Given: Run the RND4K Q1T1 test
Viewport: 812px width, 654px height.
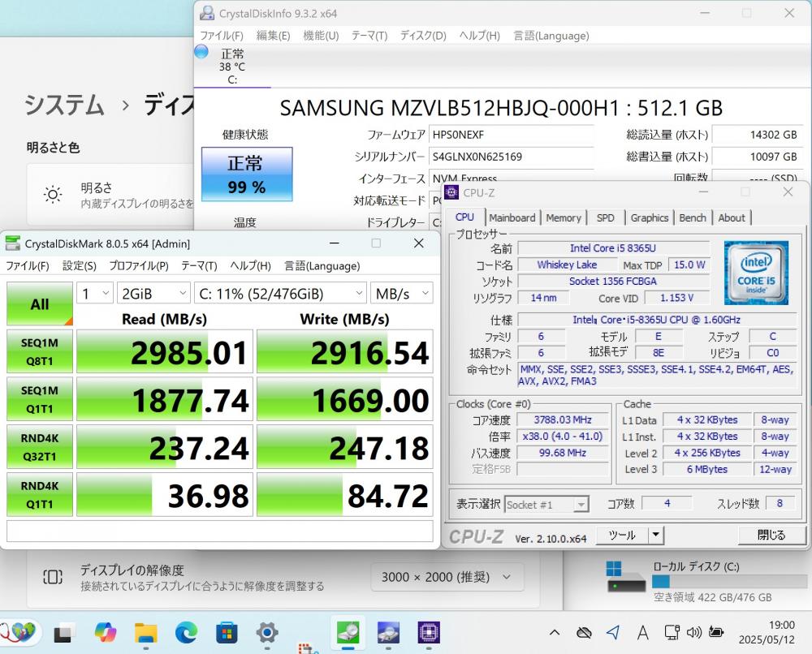Looking at the screenshot, I should pos(40,495).
